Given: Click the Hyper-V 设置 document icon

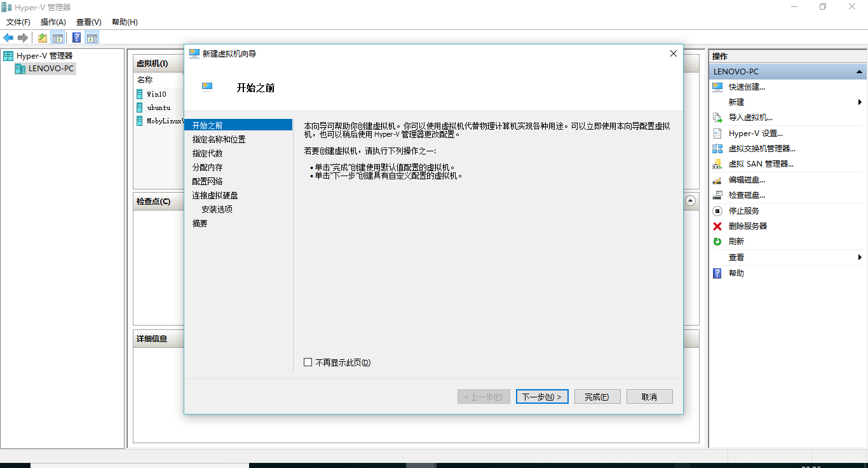Looking at the screenshot, I should [717, 134].
